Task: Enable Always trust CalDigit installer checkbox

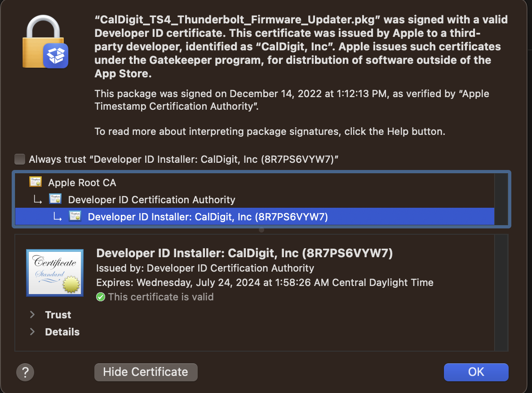Action: point(20,159)
